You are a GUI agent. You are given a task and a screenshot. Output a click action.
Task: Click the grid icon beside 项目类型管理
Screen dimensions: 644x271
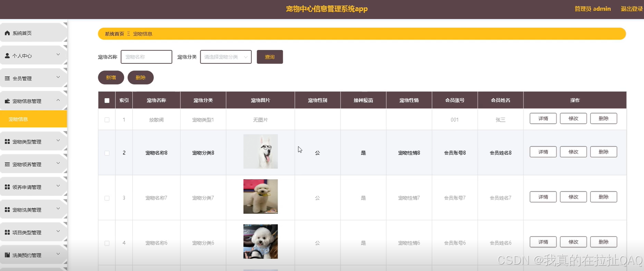point(7,232)
